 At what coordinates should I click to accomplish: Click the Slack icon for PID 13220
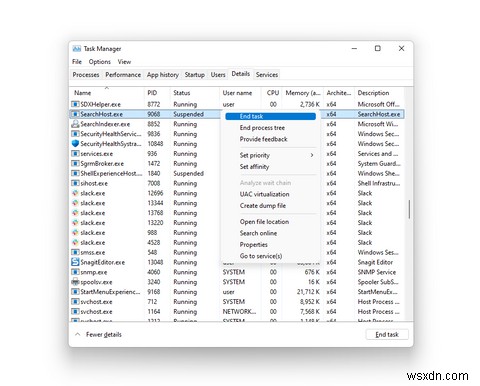(75, 223)
